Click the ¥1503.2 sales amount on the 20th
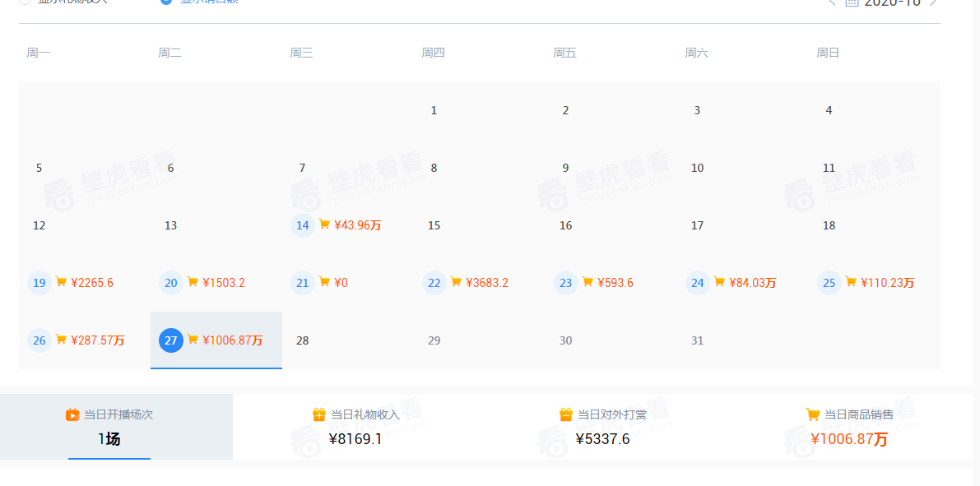Image resolution: width=980 pixels, height=486 pixels. pos(224,283)
